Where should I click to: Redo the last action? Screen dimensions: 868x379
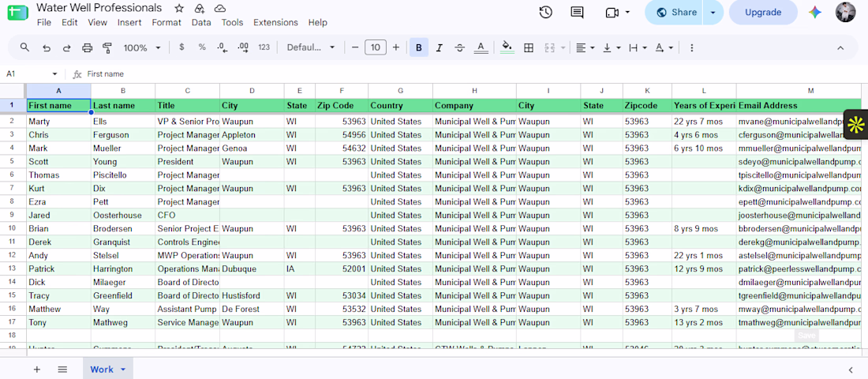67,48
